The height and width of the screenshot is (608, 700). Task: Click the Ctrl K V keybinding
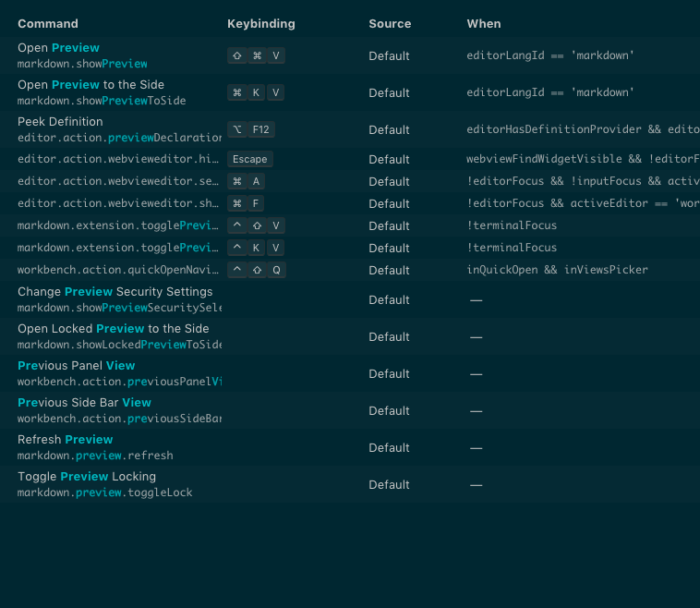tap(256, 248)
